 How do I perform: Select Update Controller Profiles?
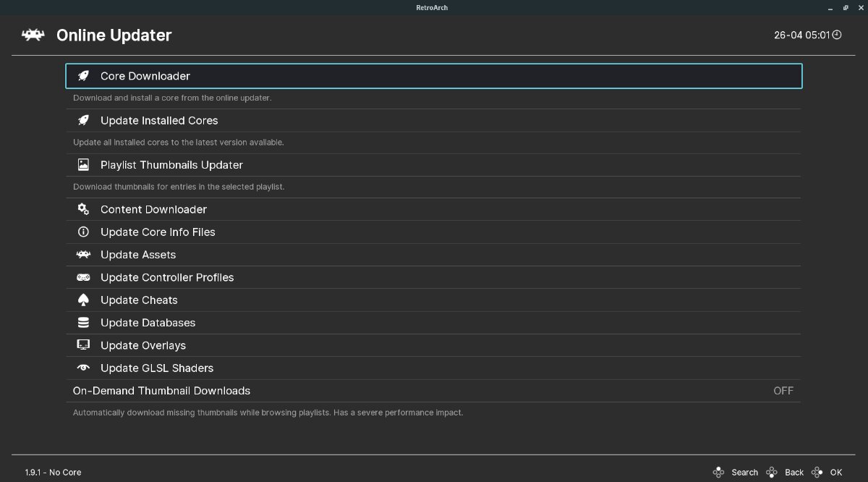[434, 277]
